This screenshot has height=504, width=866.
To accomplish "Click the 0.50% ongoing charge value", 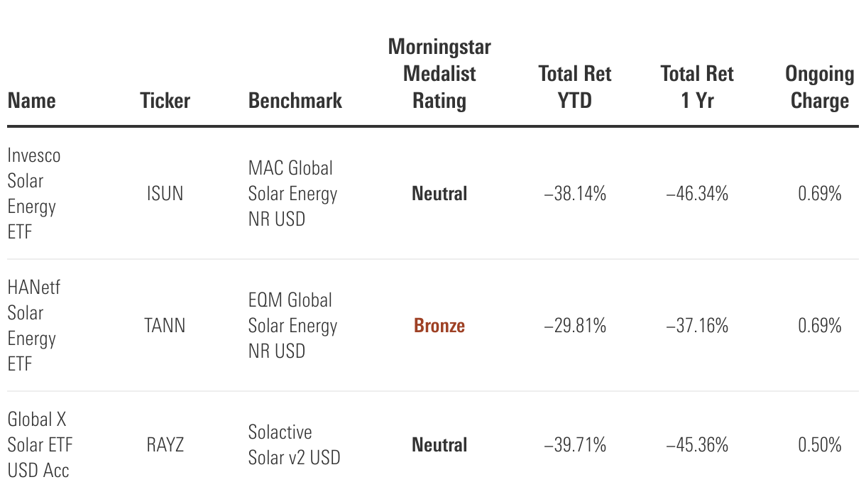I will pyautogui.click(x=820, y=445).
